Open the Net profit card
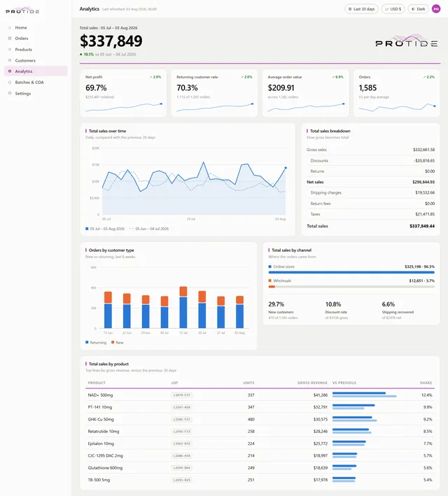This screenshot has height=496, width=448. (123, 93)
